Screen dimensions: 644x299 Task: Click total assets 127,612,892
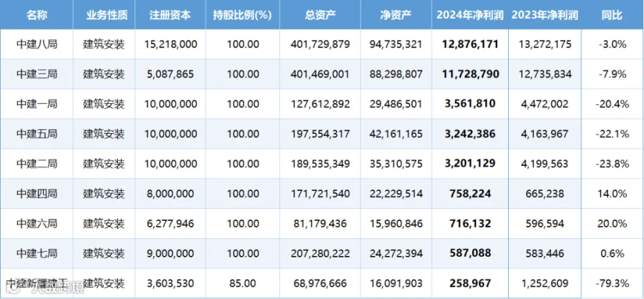click(321, 104)
